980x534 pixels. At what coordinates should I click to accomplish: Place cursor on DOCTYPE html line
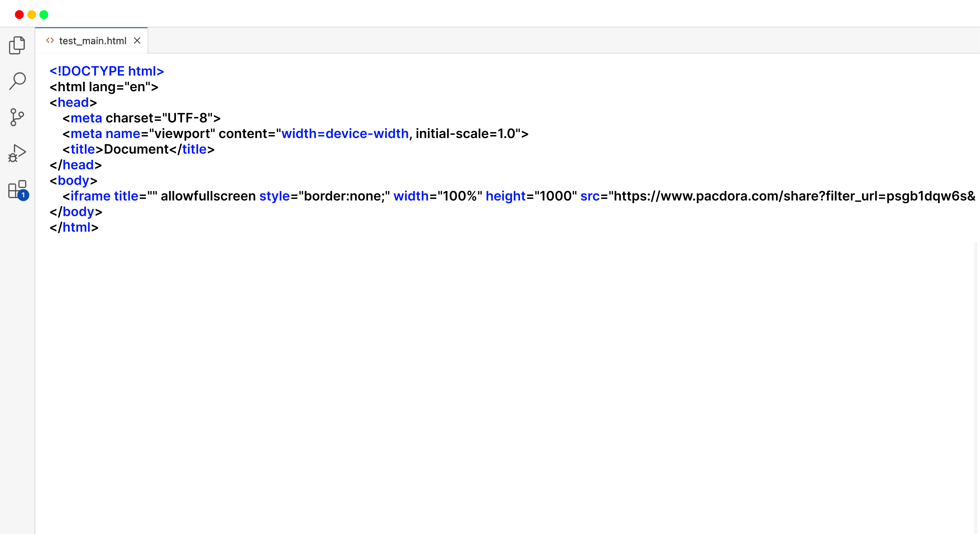pos(106,71)
